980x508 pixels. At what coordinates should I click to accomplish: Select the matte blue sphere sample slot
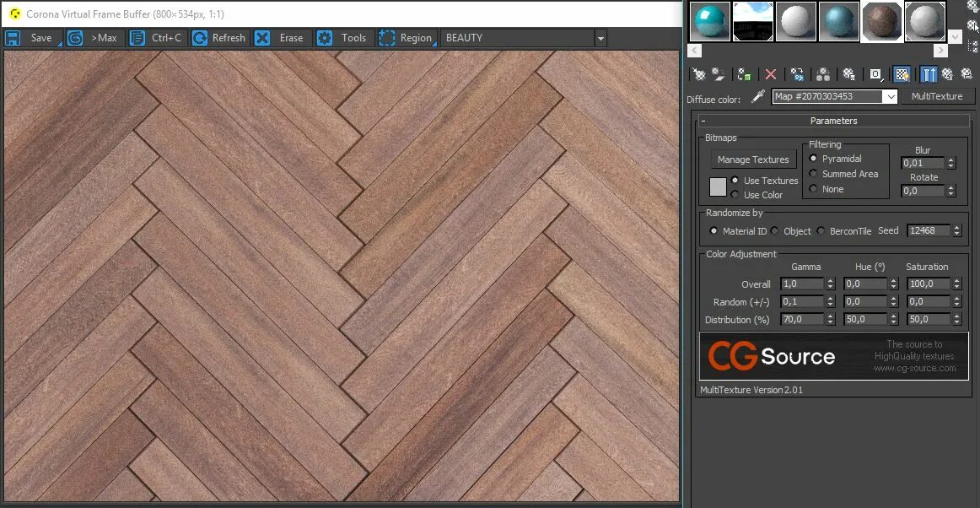click(839, 21)
